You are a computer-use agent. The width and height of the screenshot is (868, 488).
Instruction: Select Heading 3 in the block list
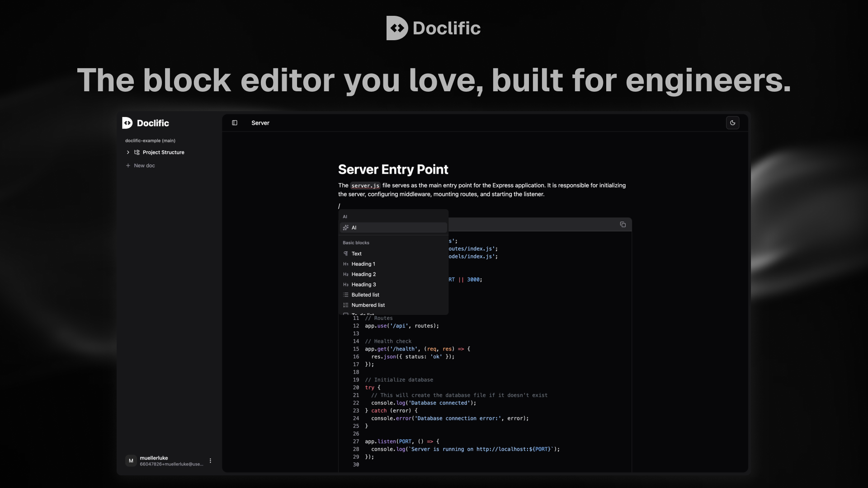(x=363, y=284)
